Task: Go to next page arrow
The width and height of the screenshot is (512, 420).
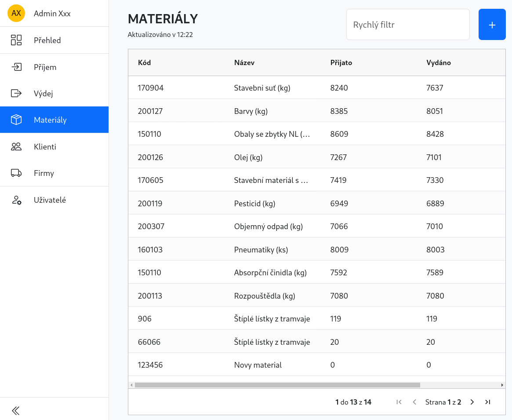Action: [472, 402]
